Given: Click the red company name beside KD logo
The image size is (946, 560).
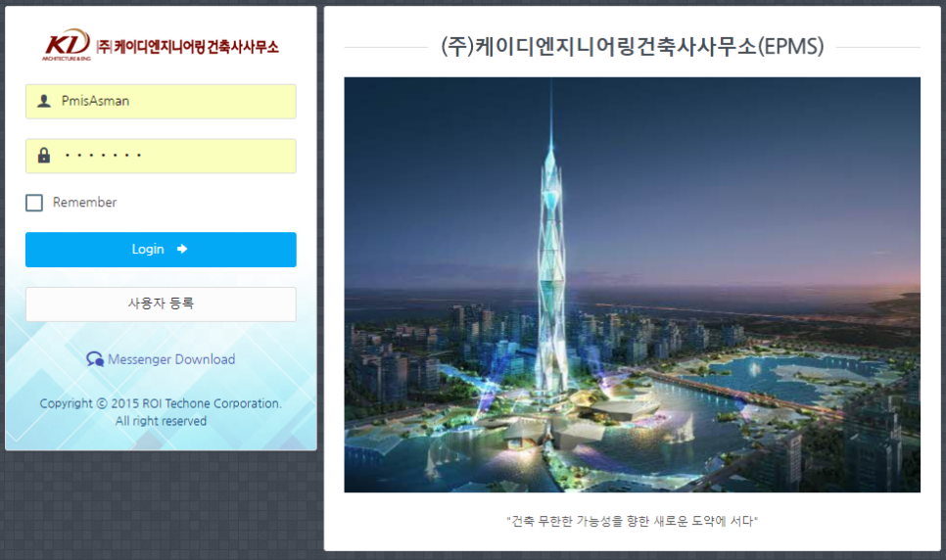Looking at the screenshot, I should coord(188,46).
